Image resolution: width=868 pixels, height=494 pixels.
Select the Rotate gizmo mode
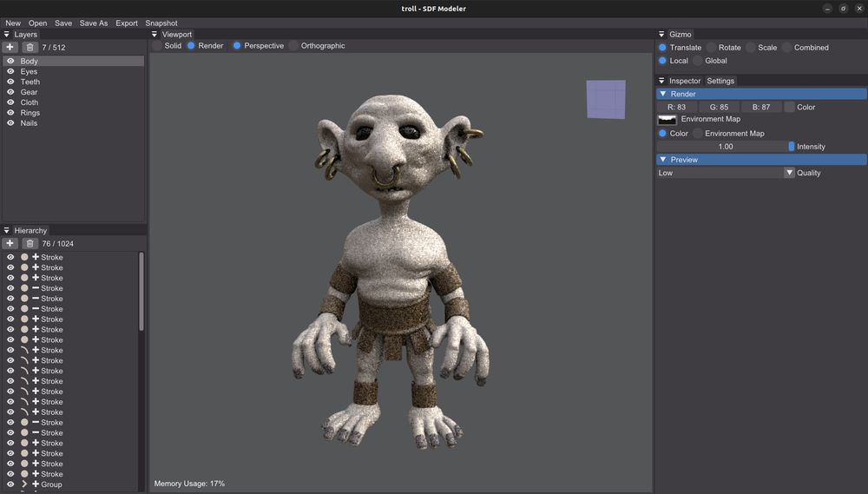tap(712, 48)
